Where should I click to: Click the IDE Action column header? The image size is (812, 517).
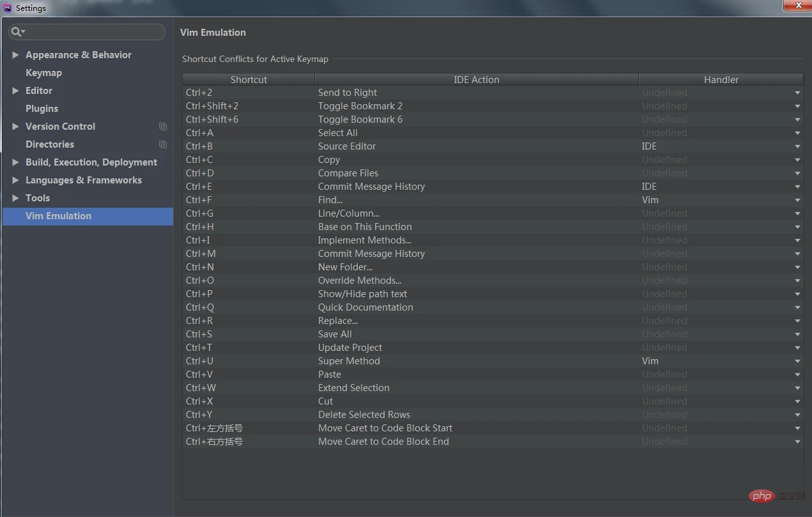476,80
